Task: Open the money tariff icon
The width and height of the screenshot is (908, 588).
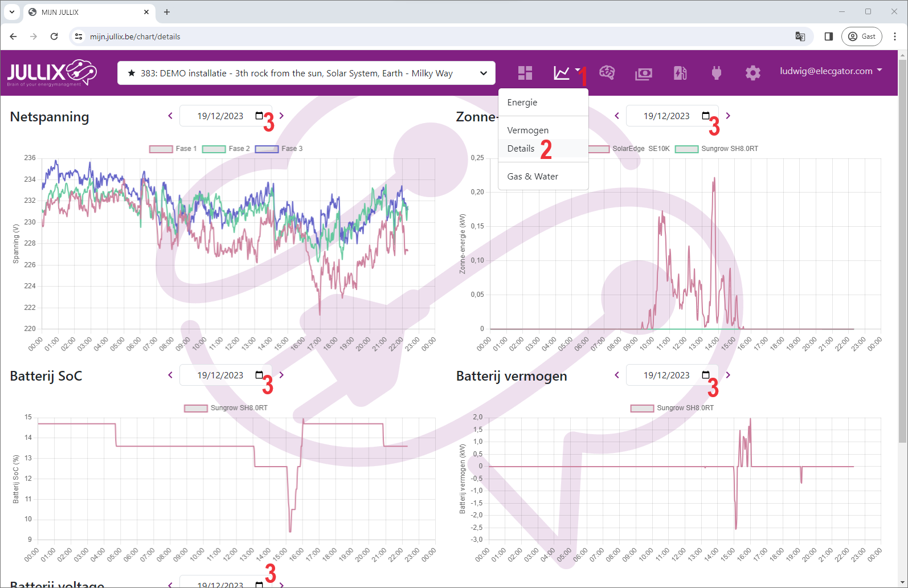Action: tap(644, 73)
